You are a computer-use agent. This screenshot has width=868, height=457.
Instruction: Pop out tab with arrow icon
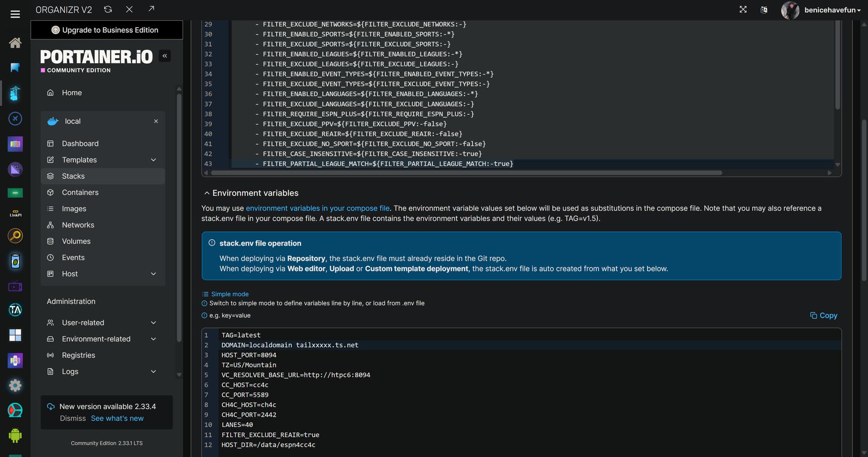coord(151,10)
